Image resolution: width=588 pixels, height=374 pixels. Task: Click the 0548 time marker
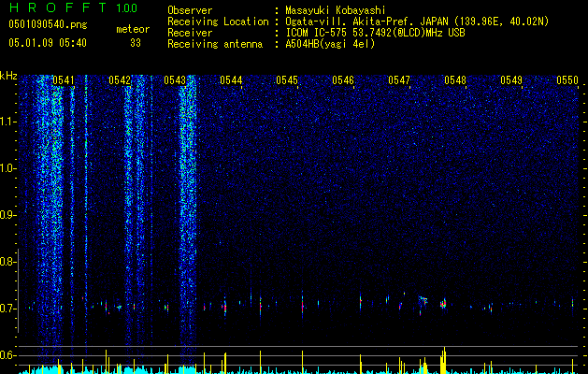tap(455, 80)
